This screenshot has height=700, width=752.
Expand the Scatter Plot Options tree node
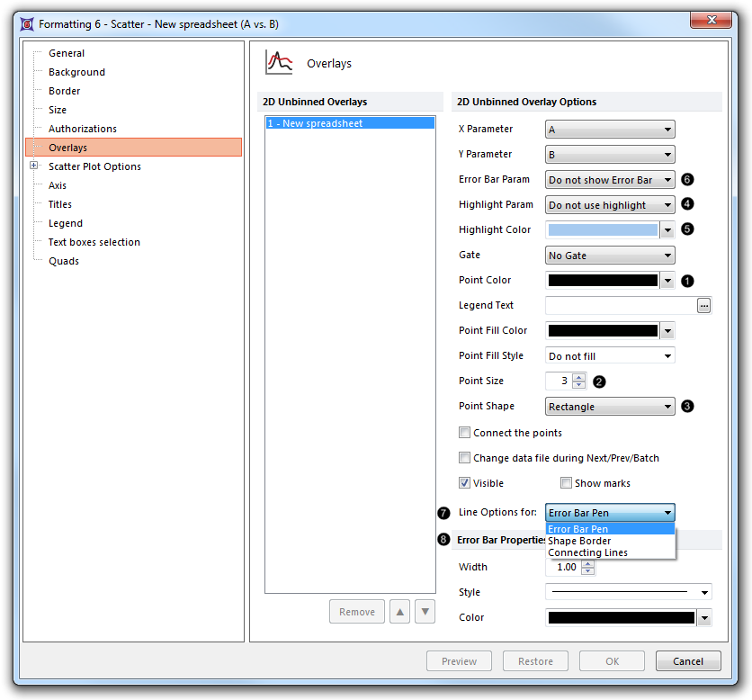pos(34,166)
